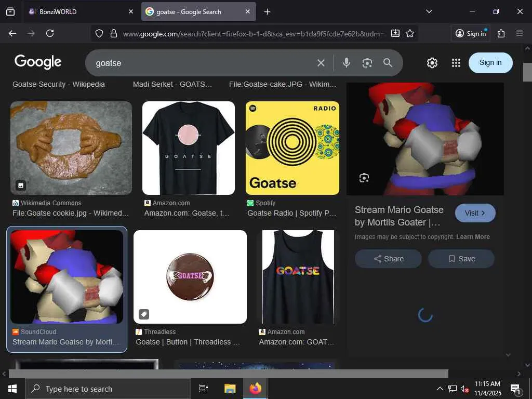Open the Goatse cookie image thumbnail
Viewport: 532px width, 399px height.
coord(71,148)
